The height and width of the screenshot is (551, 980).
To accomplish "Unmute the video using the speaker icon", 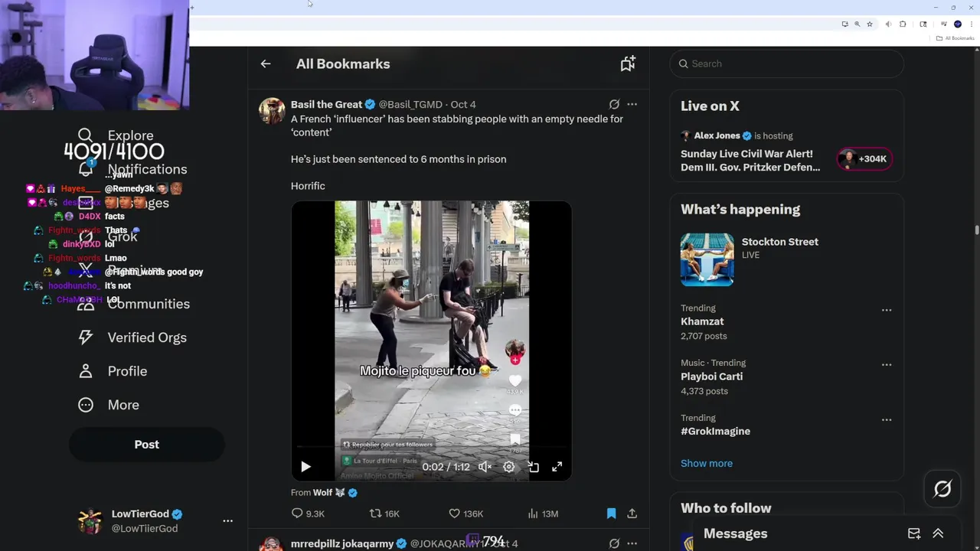I will coord(485,467).
